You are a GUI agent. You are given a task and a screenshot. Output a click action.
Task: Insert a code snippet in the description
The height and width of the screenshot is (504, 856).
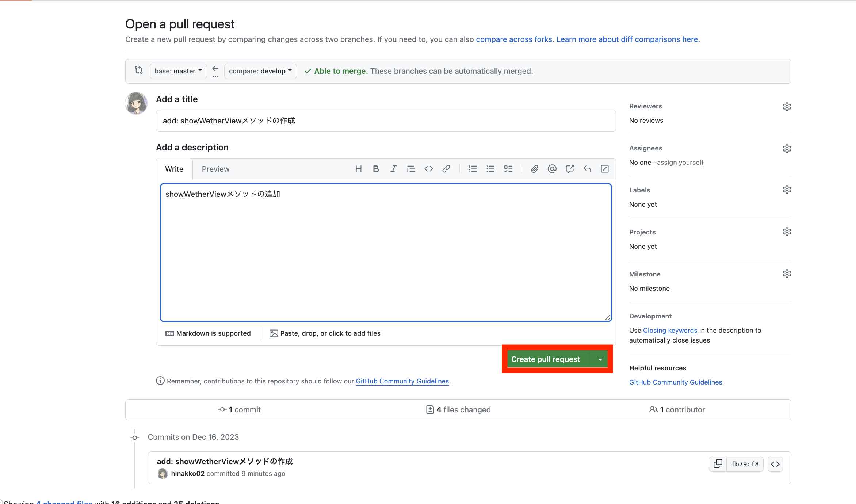click(x=429, y=169)
